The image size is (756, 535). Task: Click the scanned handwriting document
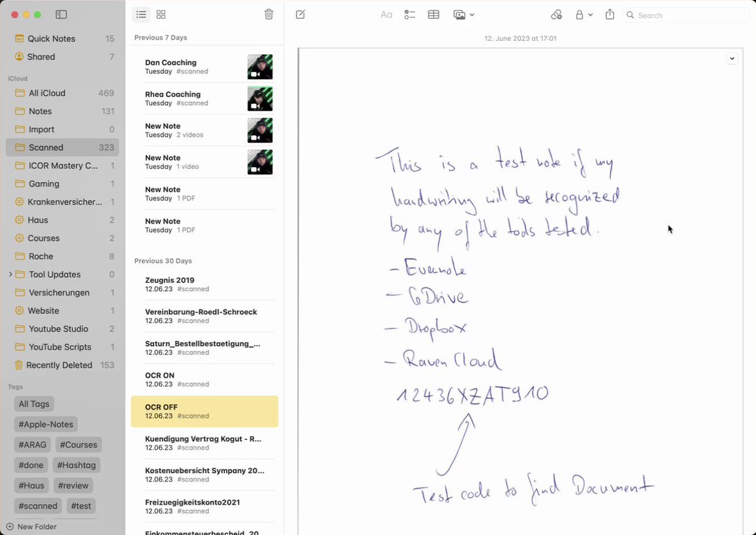tap(520, 291)
